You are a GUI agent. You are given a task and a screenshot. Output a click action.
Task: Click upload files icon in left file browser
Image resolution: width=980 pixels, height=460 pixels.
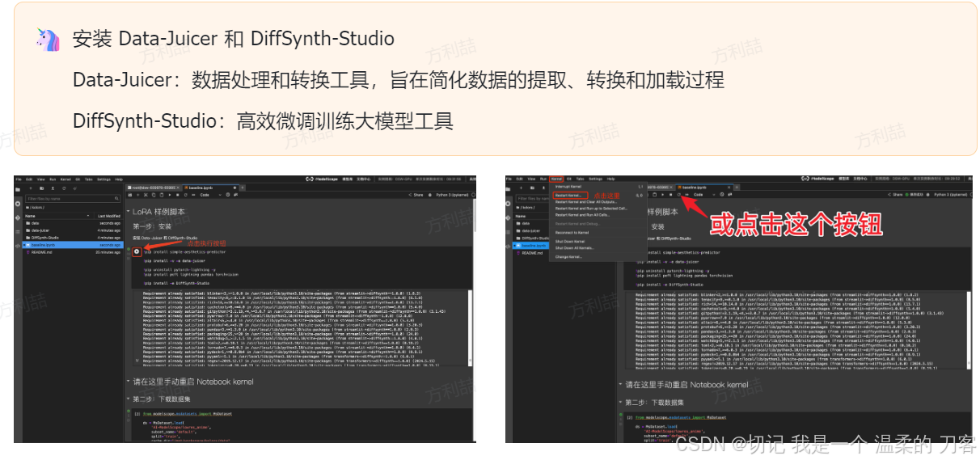tap(53, 188)
